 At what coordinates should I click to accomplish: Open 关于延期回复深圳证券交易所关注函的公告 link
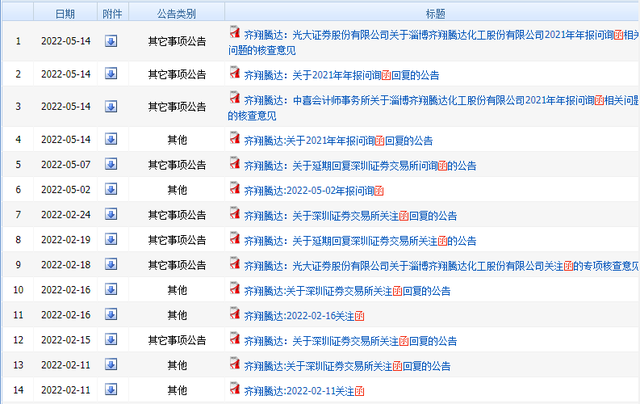pos(360,241)
